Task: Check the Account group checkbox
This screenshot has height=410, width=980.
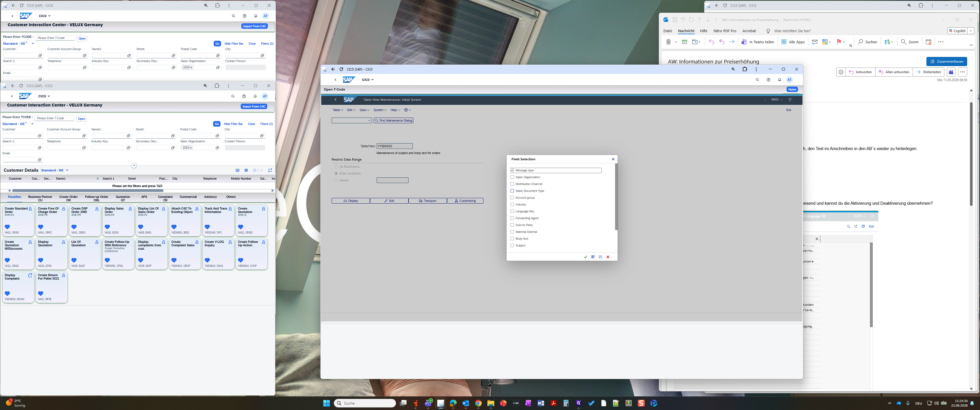Action: point(512,198)
